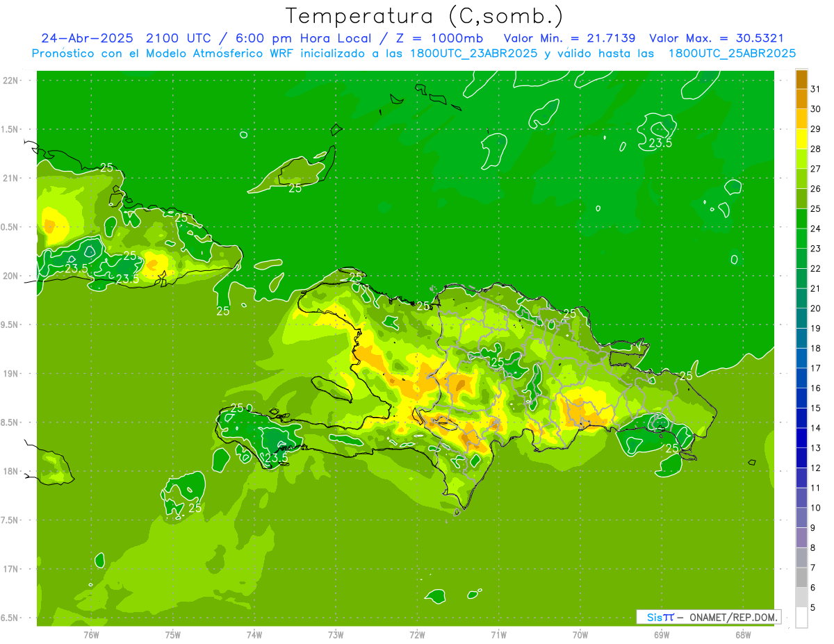
Task: Click the "75W" longitude label
Action: [x=173, y=634]
